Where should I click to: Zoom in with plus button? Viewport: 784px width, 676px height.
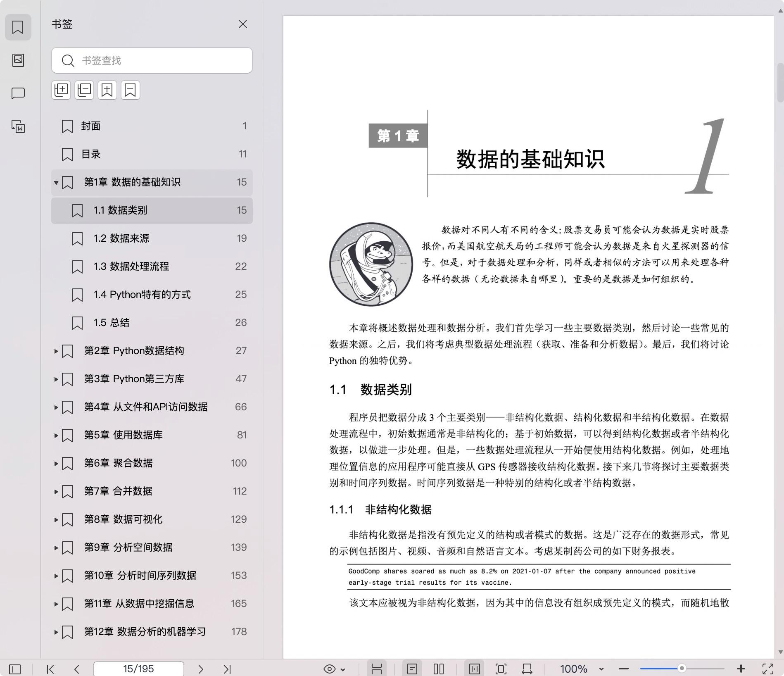(741, 669)
